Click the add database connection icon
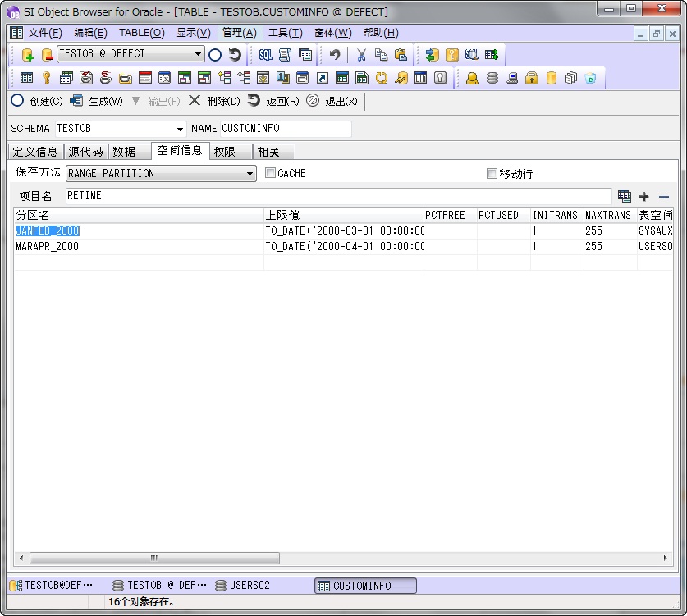 tap(28, 55)
